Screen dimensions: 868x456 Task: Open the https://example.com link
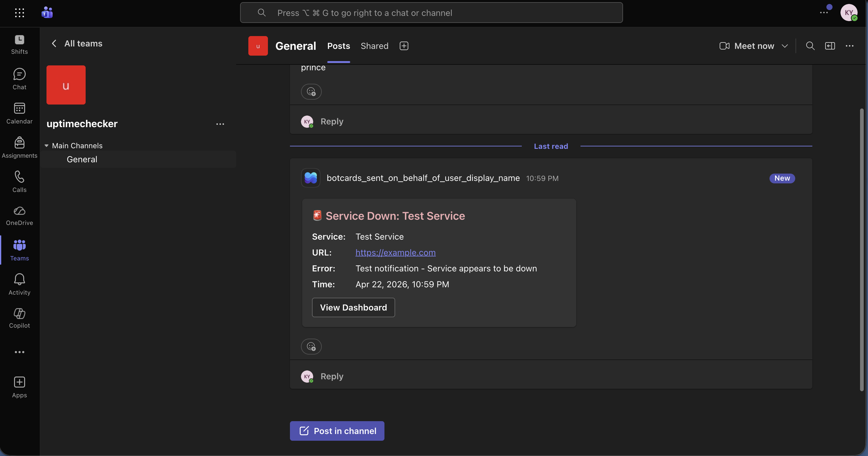point(395,252)
